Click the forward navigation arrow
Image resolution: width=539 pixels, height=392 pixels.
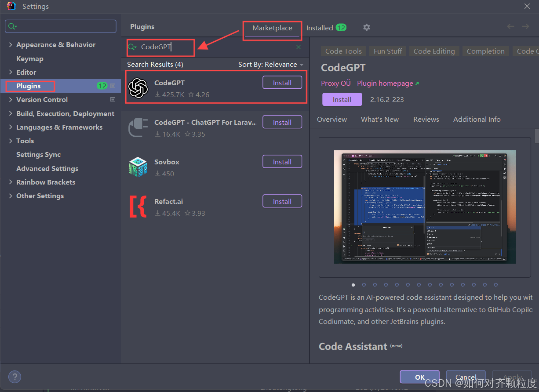[x=525, y=27]
